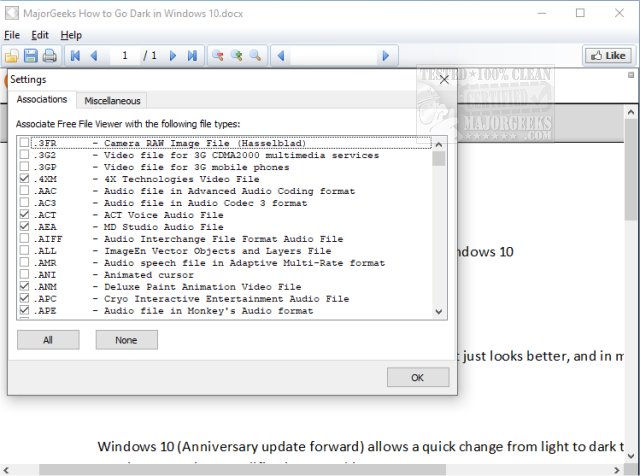Uncheck the .ANM Deluxe Paint checkbox
The width and height of the screenshot is (640, 476).
point(24,286)
